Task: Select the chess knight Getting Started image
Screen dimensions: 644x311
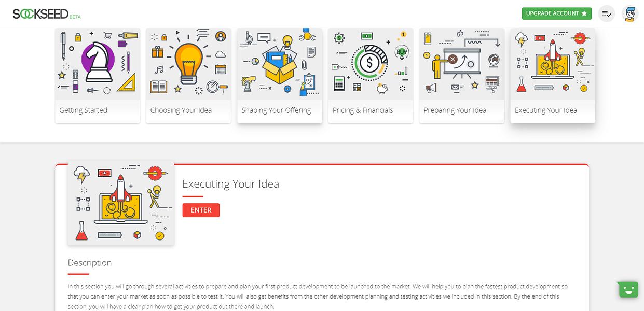Action: [x=98, y=64]
